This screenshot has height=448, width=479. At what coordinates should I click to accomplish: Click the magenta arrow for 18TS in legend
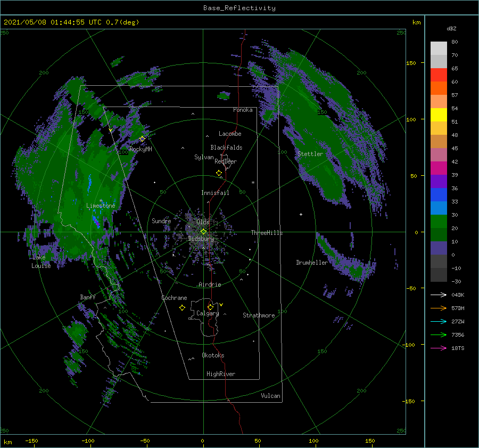(439, 348)
